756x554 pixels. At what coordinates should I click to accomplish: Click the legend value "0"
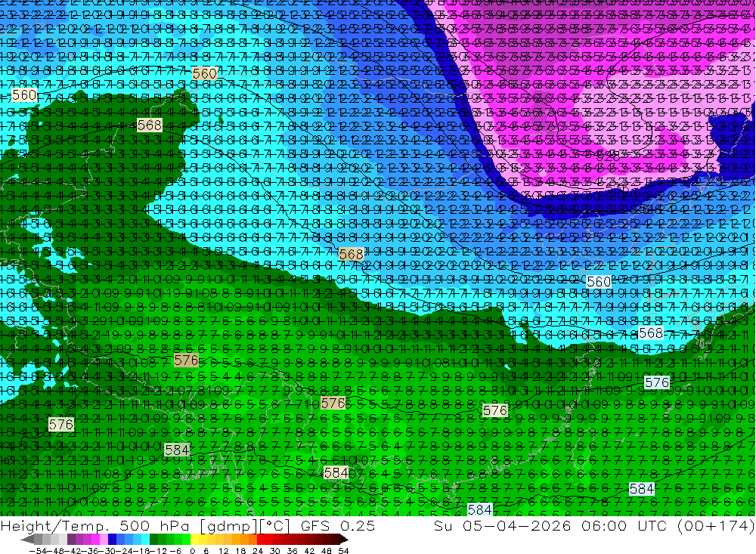coord(192,551)
